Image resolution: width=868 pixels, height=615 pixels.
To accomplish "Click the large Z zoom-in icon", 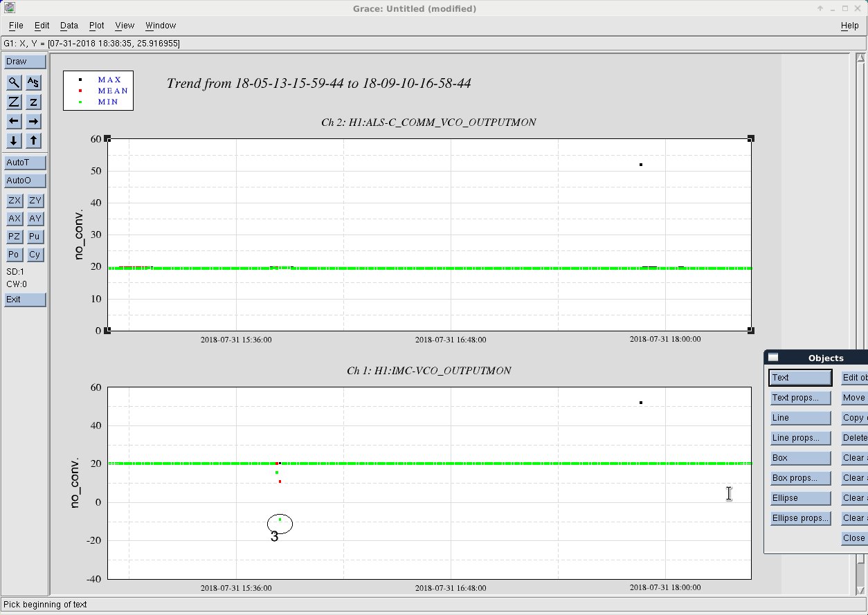I will [x=14, y=102].
